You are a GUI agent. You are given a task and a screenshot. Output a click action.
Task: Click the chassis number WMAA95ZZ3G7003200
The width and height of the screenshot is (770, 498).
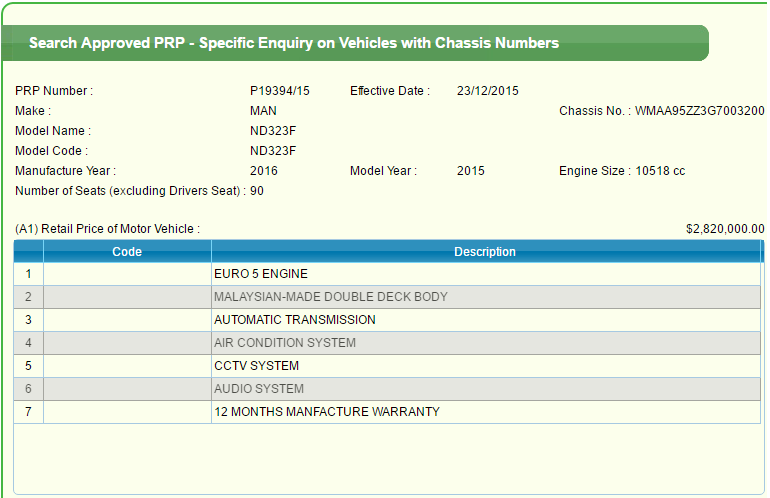tap(699, 111)
